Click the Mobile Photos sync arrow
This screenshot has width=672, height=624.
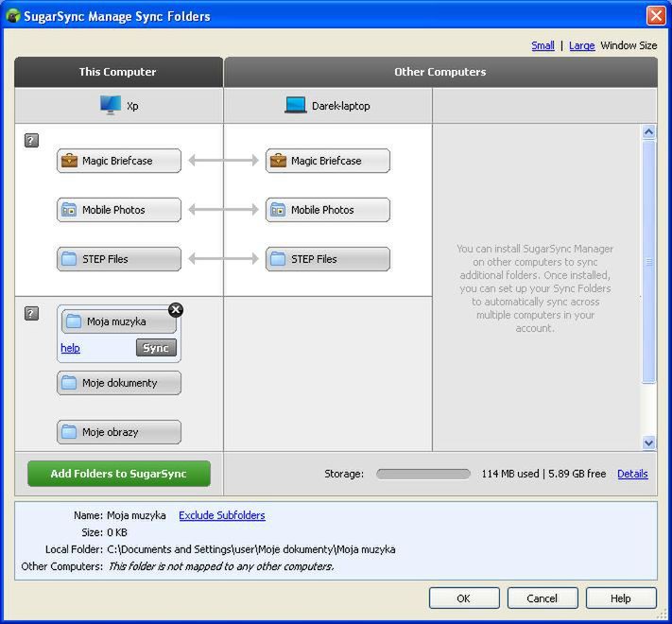[224, 210]
